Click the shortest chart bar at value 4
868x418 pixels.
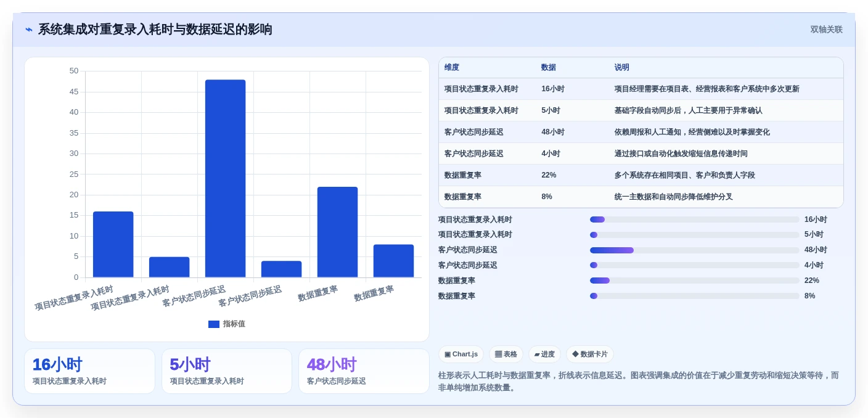click(282, 269)
